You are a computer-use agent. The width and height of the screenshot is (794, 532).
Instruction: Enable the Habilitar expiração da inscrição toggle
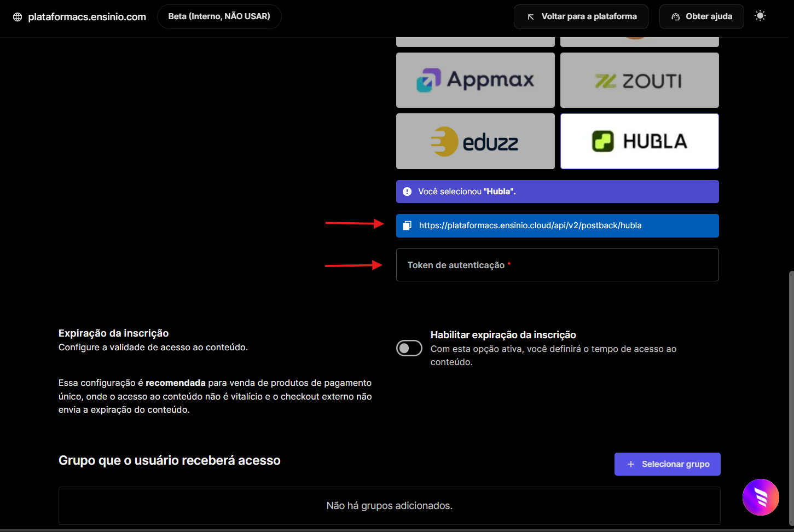[x=409, y=348]
